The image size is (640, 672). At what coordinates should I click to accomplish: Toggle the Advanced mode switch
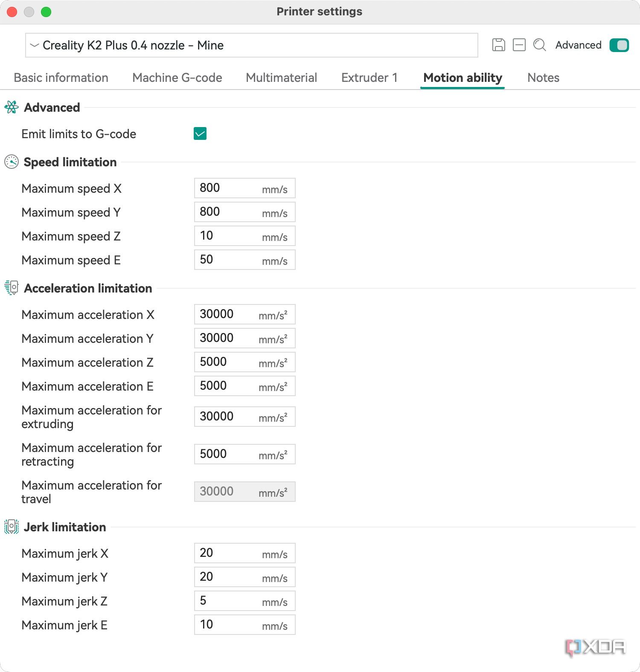point(619,45)
